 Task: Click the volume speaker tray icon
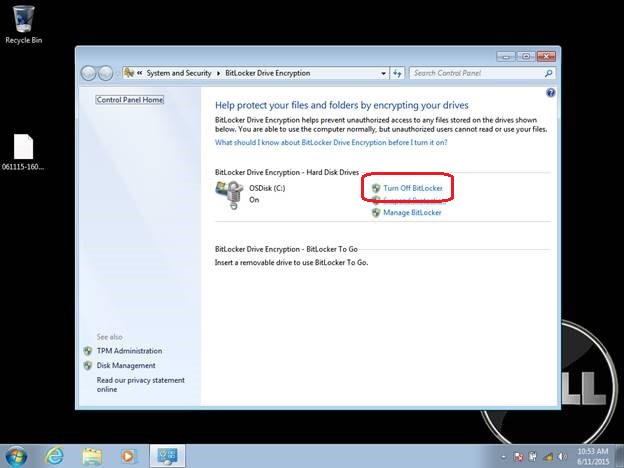[562, 456]
